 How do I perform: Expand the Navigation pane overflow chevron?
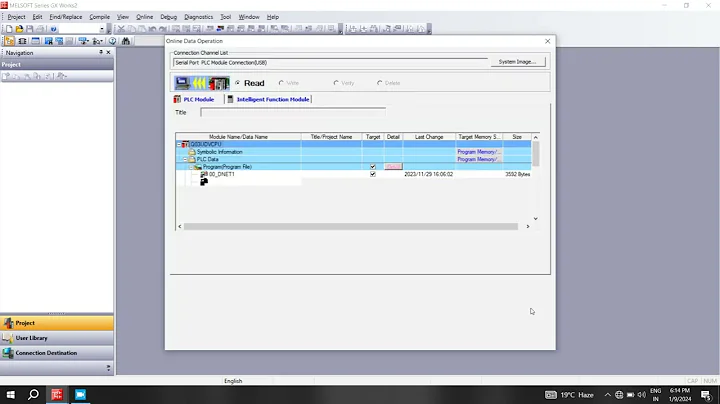(108, 368)
